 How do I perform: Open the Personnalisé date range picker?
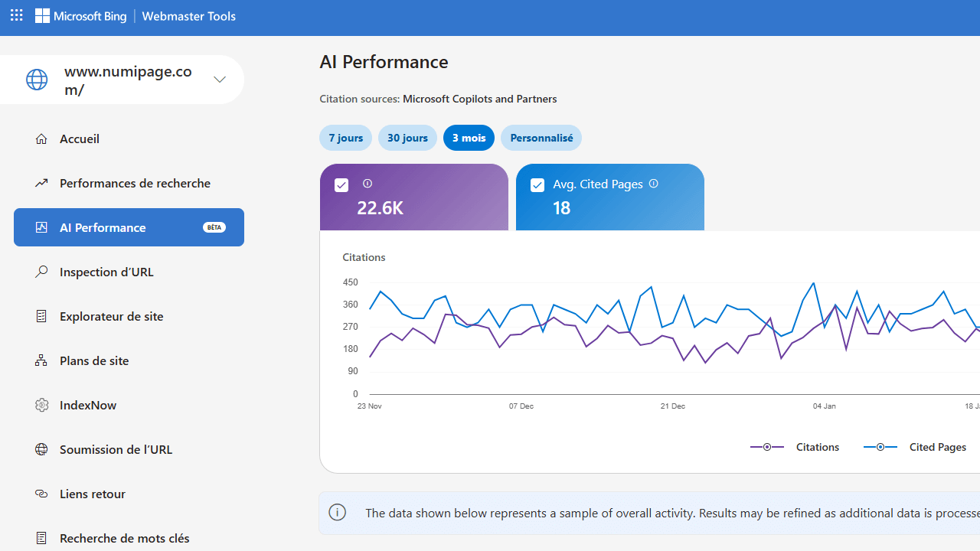click(x=541, y=138)
